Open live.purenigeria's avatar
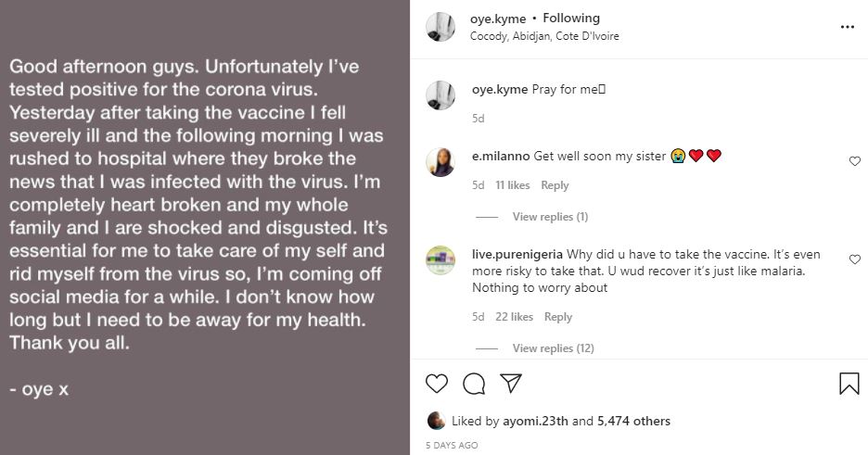The height and width of the screenshot is (455, 868). coord(440,259)
